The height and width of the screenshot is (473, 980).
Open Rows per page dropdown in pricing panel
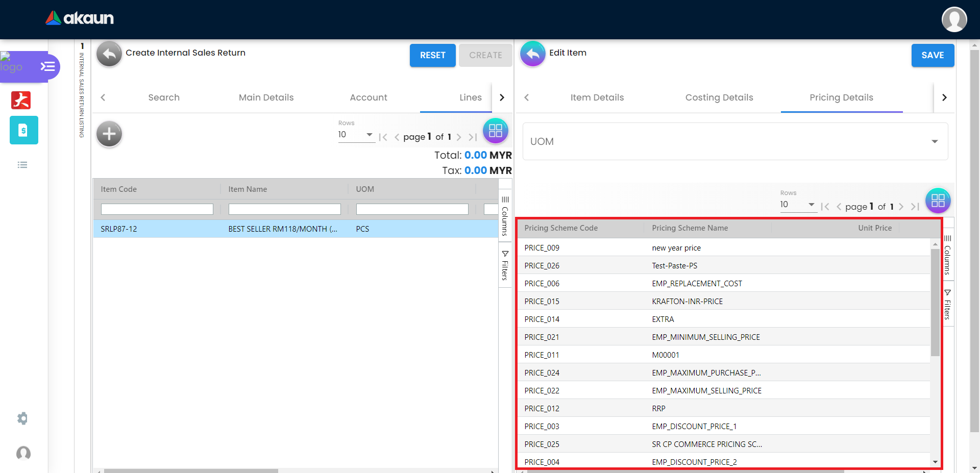(x=797, y=205)
